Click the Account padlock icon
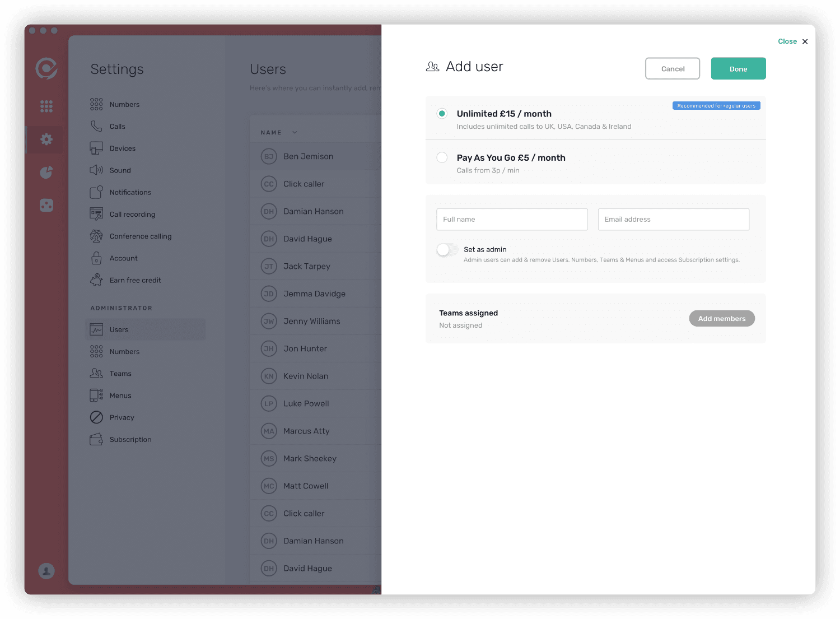This screenshot has height=619, width=840. [x=96, y=258]
